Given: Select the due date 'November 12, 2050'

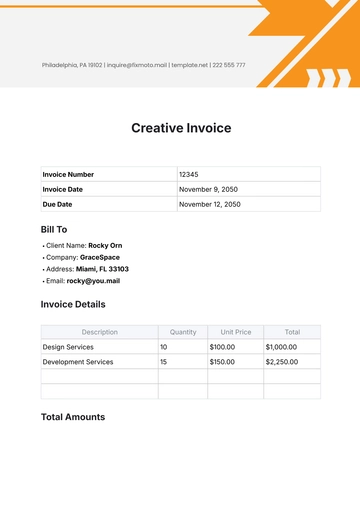Looking at the screenshot, I should tap(210, 204).
